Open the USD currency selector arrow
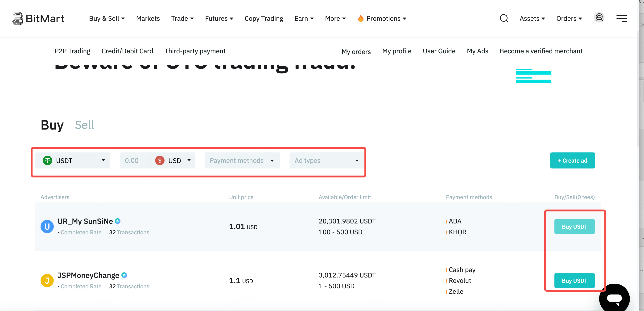 tap(189, 160)
